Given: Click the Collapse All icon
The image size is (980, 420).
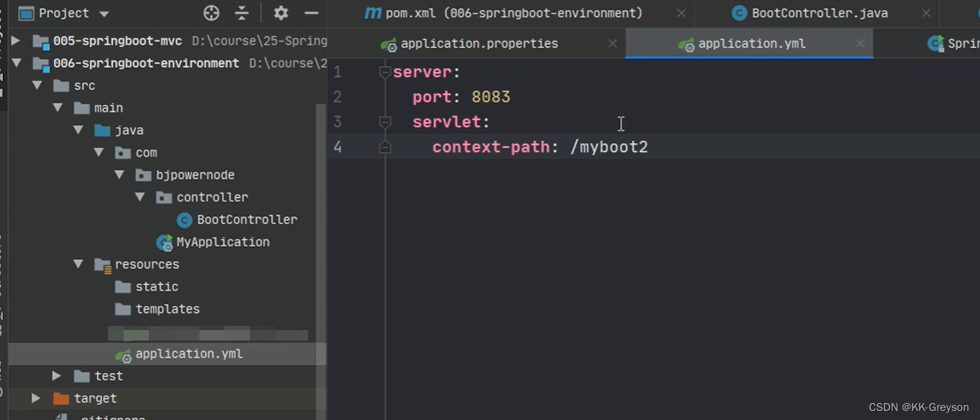Looking at the screenshot, I should (x=242, y=13).
